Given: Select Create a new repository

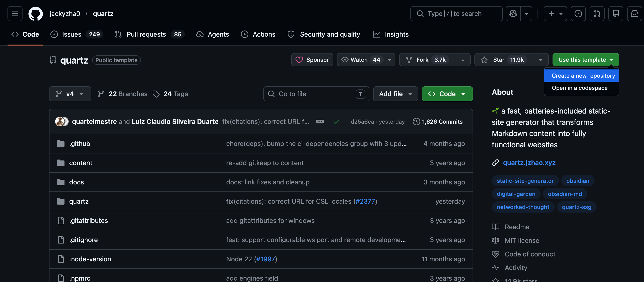Looking at the screenshot, I should [583, 76].
